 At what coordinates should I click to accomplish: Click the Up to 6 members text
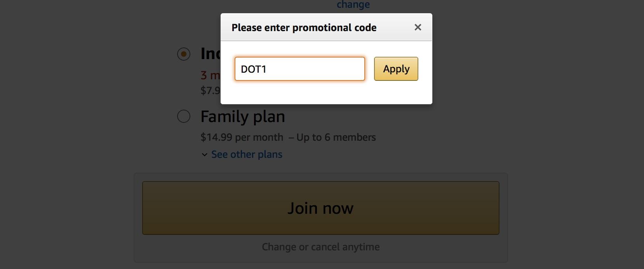coord(336,137)
